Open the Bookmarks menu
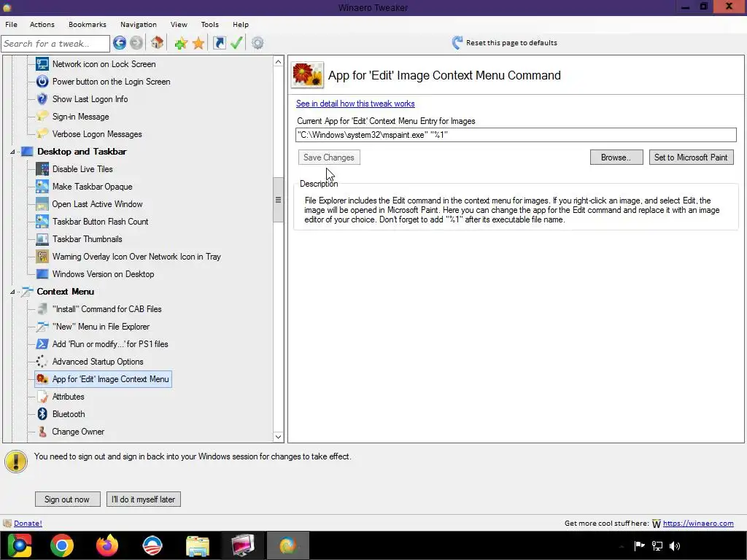The image size is (747, 560). click(88, 24)
